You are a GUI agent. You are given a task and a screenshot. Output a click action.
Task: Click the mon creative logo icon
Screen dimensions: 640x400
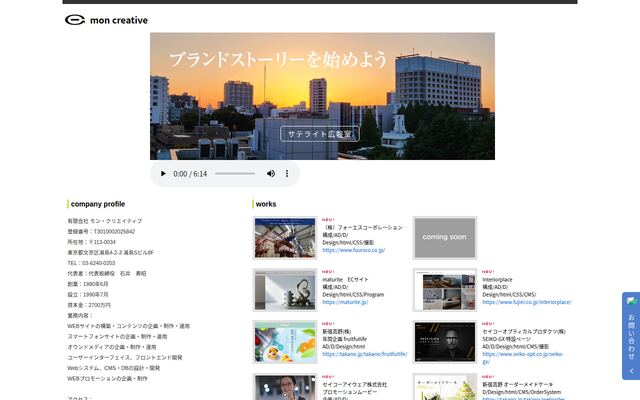coord(75,20)
